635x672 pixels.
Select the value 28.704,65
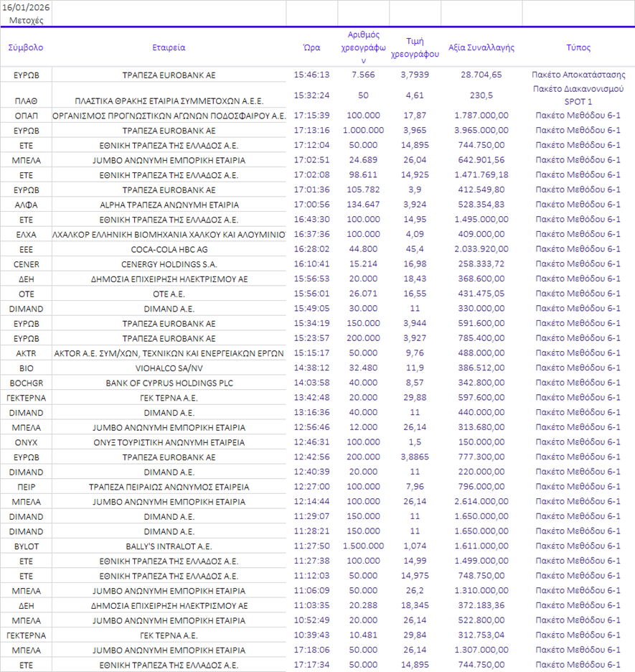pos(481,75)
